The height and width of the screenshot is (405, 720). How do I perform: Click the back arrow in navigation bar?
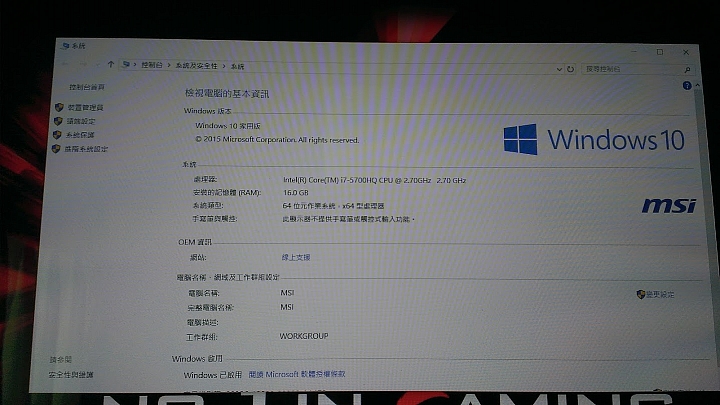click(x=65, y=63)
